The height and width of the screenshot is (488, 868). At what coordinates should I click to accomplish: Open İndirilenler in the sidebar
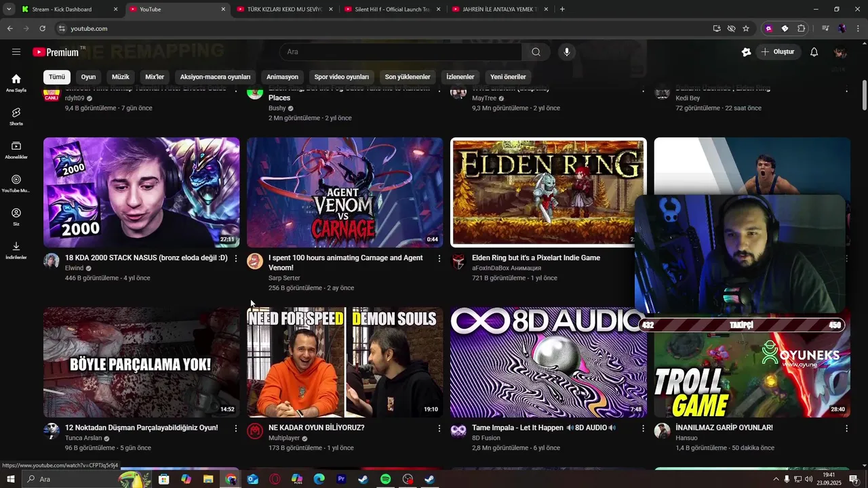point(16,250)
